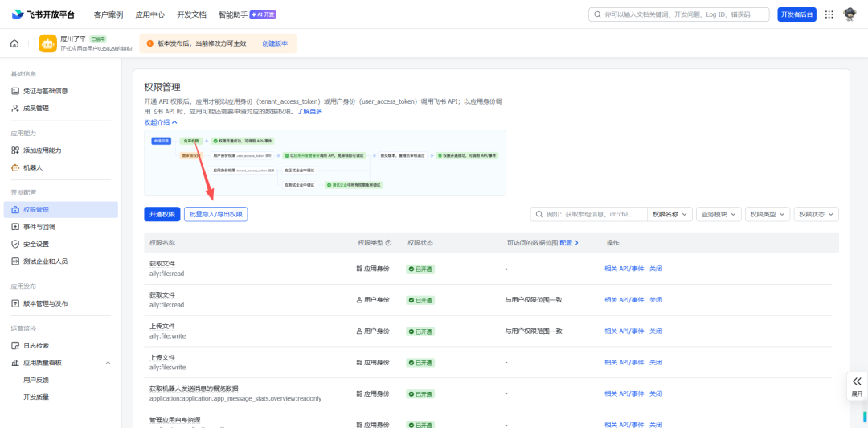Screen dimensions: 868x428
Task: Click the blue 开通权限 button
Action: click(162, 214)
